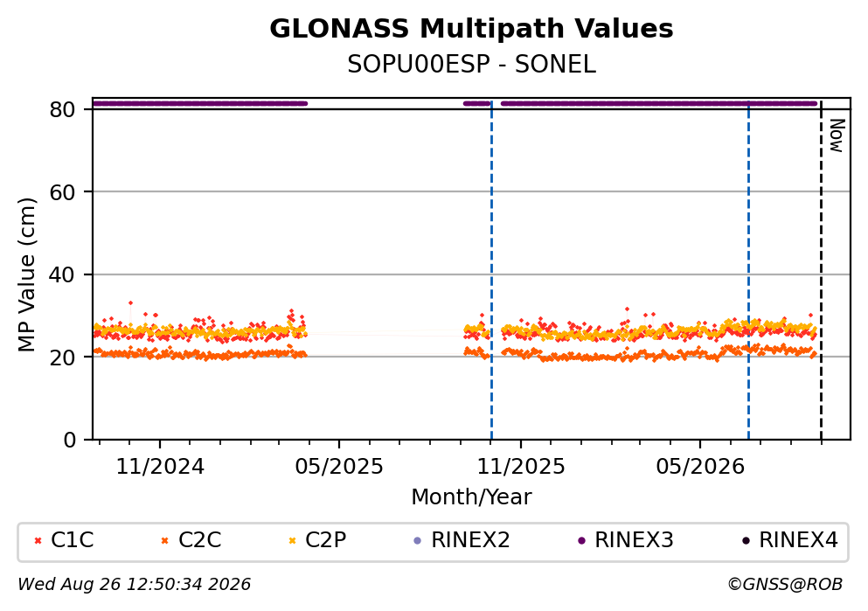Click the 05/2026 x-axis tick label

pos(700,467)
